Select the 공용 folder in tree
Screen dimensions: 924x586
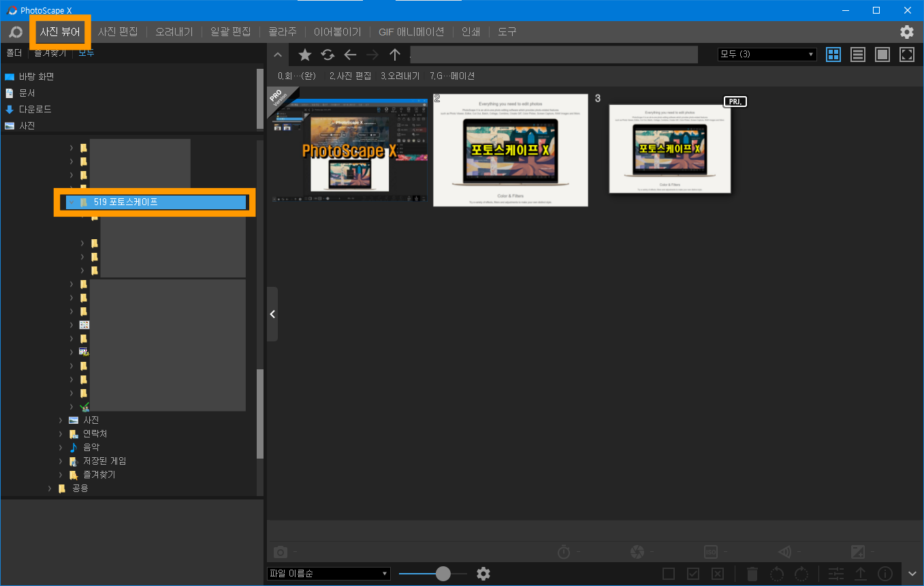[x=80, y=489]
